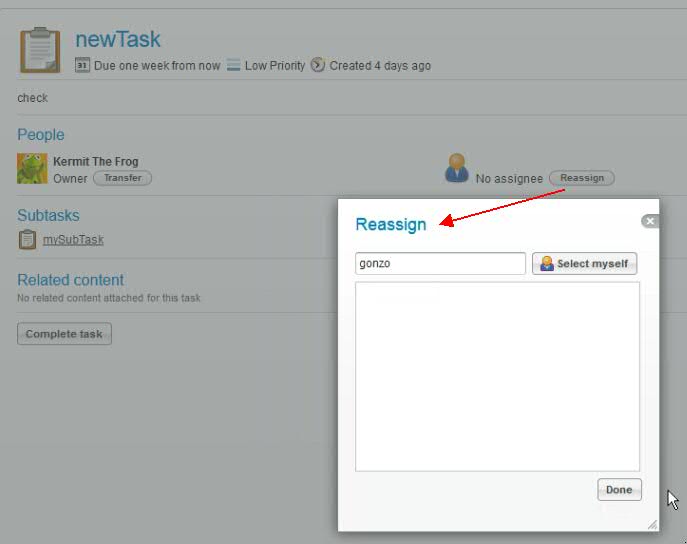Click Kermit The Frog avatar
Image resolution: width=687 pixels, height=544 pixels.
(32, 168)
